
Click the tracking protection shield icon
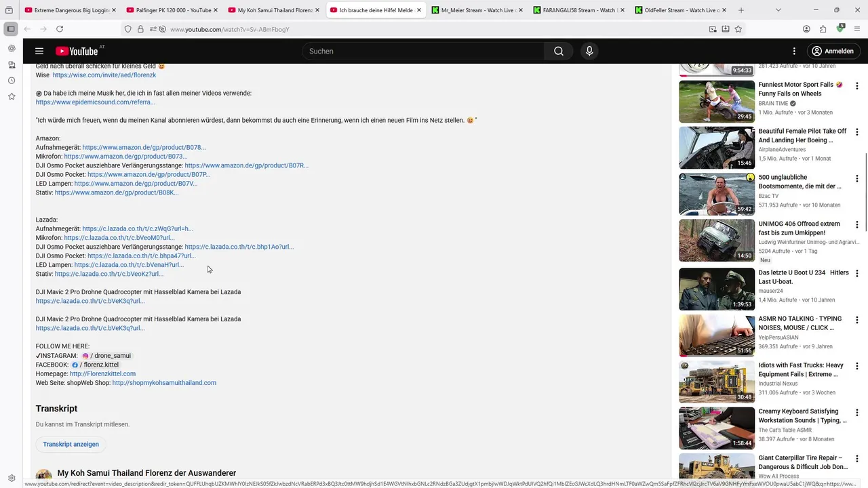coord(127,29)
